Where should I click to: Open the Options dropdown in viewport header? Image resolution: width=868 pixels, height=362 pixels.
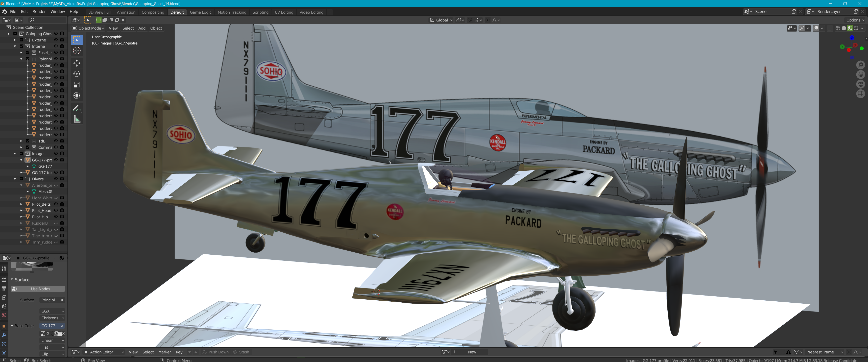click(855, 20)
